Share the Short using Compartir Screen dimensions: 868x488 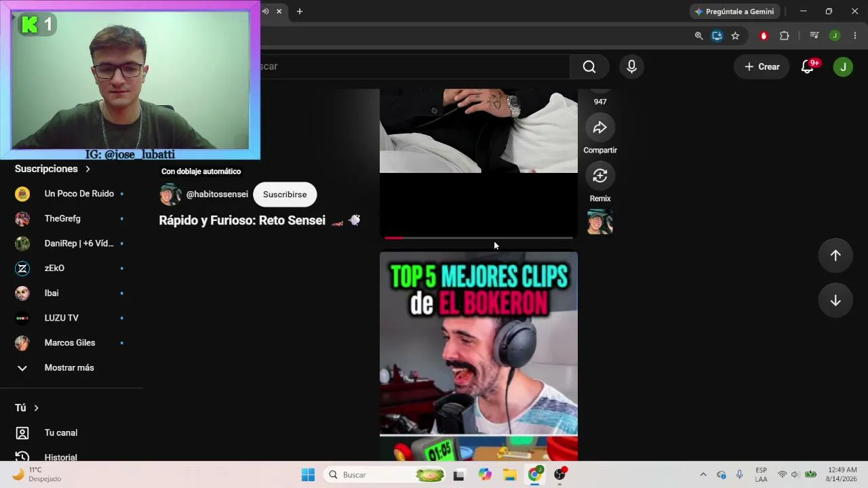pos(599,127)
